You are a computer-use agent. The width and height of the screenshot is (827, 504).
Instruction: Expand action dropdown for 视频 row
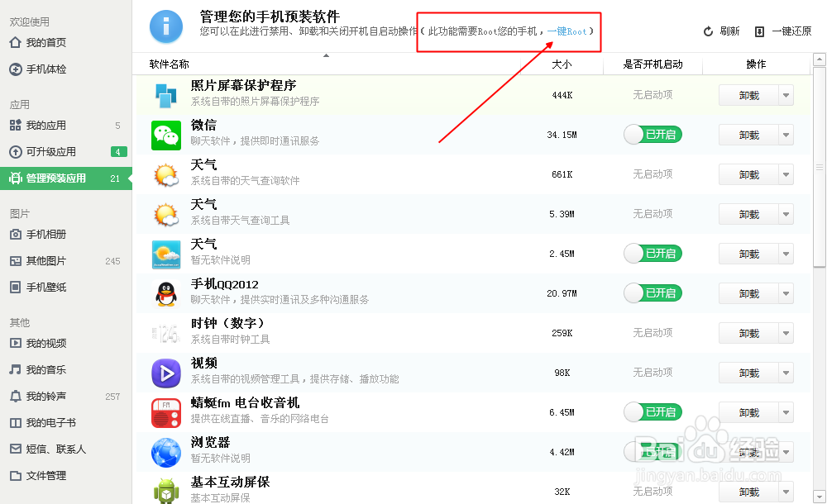click(x=786, y=373)
